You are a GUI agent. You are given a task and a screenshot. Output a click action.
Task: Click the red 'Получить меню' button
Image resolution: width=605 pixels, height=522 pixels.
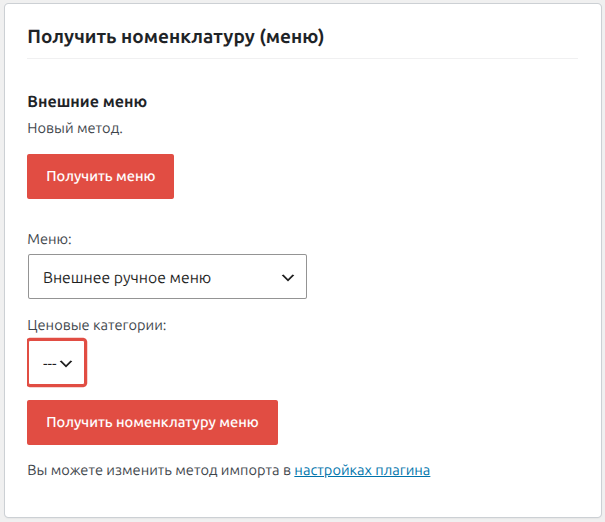100,176
